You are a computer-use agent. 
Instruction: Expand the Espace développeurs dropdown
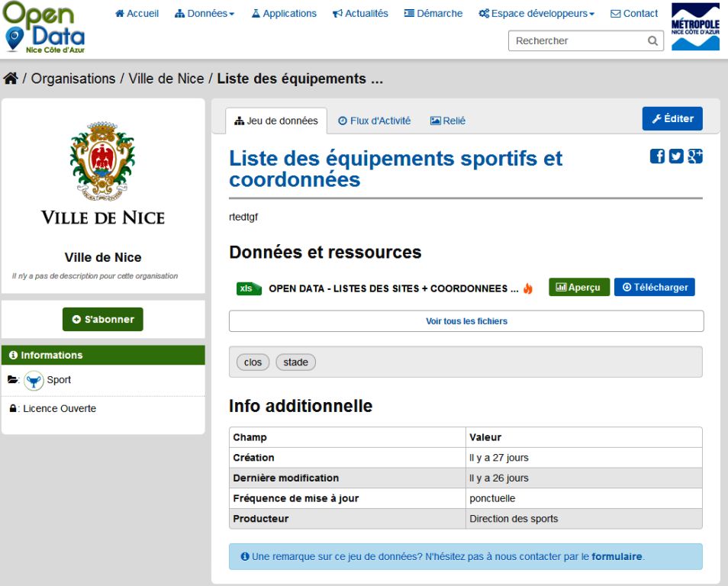[536, 14]
